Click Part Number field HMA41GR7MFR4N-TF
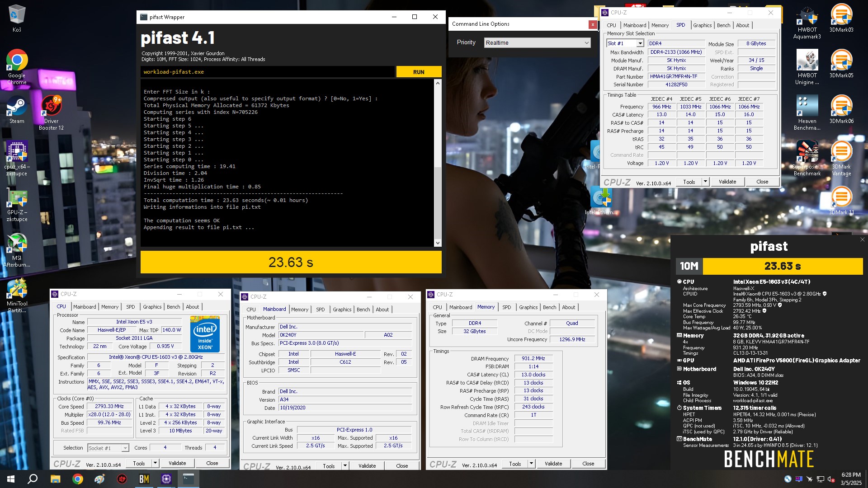868x488 pixels. coord(676,76)
